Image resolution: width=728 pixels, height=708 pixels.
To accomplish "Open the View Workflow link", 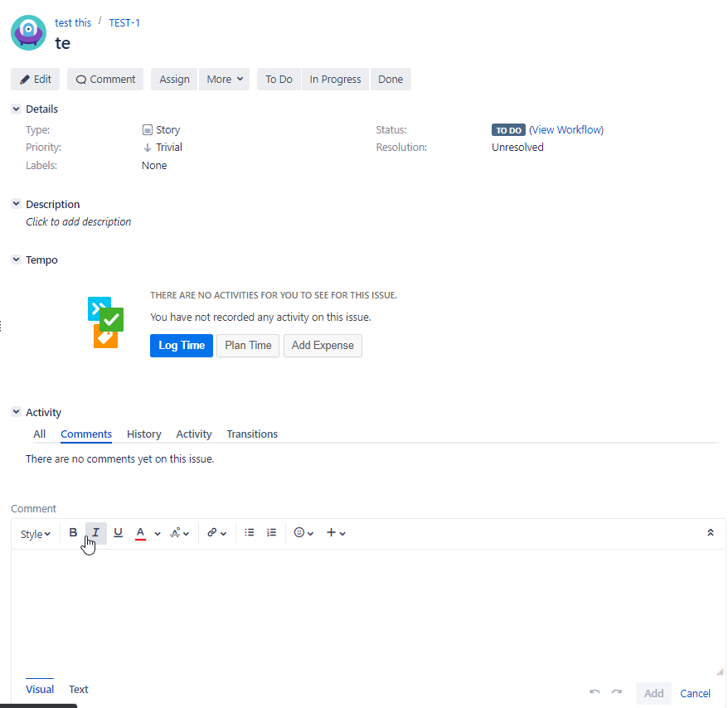I will click(x=566, y=129).
